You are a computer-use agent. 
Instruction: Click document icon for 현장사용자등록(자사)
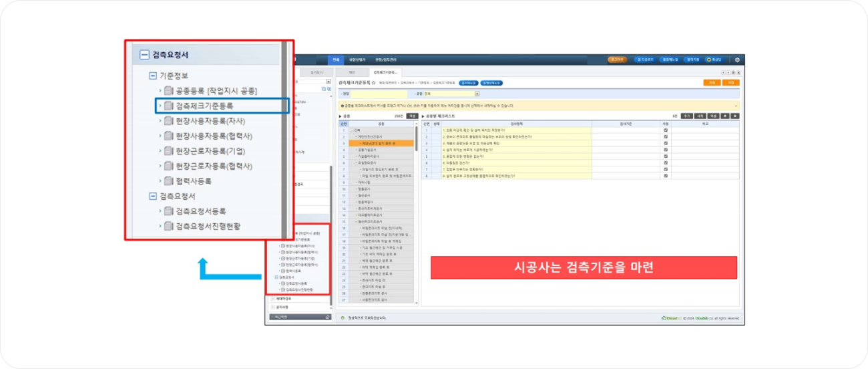(169, 121)
